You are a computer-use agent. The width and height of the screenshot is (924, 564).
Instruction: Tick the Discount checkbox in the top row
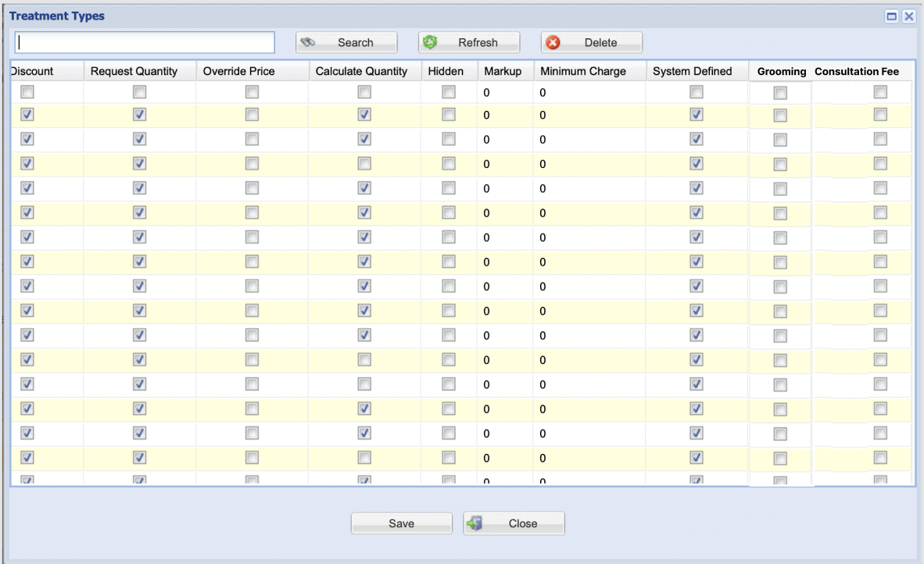click(x=27, y=92)
